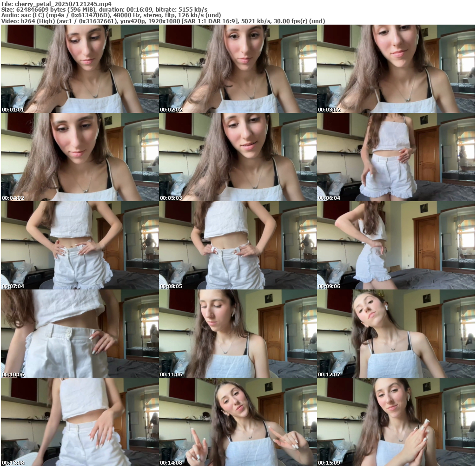476x466 pixels.
Task: Select the thumbnail frame at 00:14:08
Action: (238, 422)
